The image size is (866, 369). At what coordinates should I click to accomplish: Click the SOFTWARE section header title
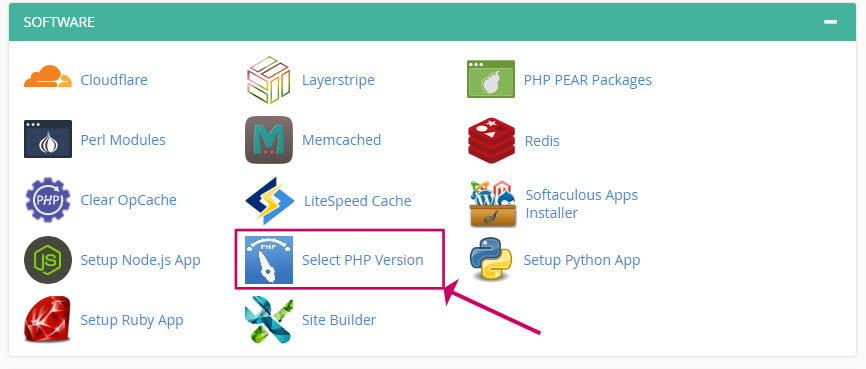click(x=59, y=22)
